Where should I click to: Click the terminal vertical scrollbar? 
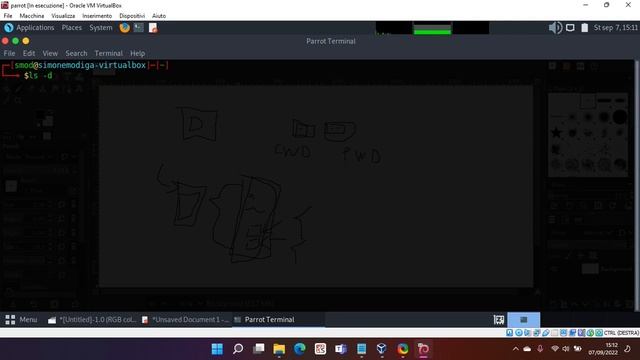coord(637,185)
